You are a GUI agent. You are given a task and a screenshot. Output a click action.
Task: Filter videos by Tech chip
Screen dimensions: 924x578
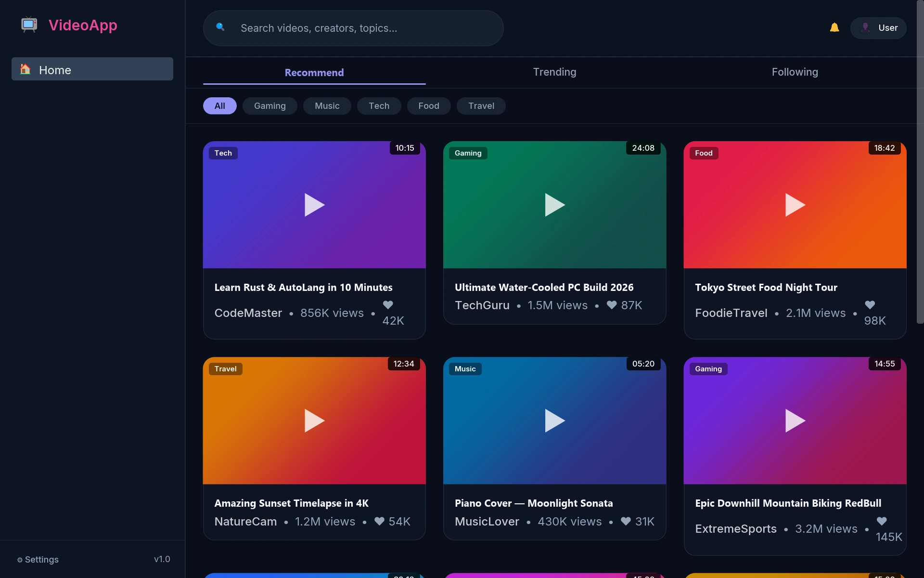click(379, 106)
